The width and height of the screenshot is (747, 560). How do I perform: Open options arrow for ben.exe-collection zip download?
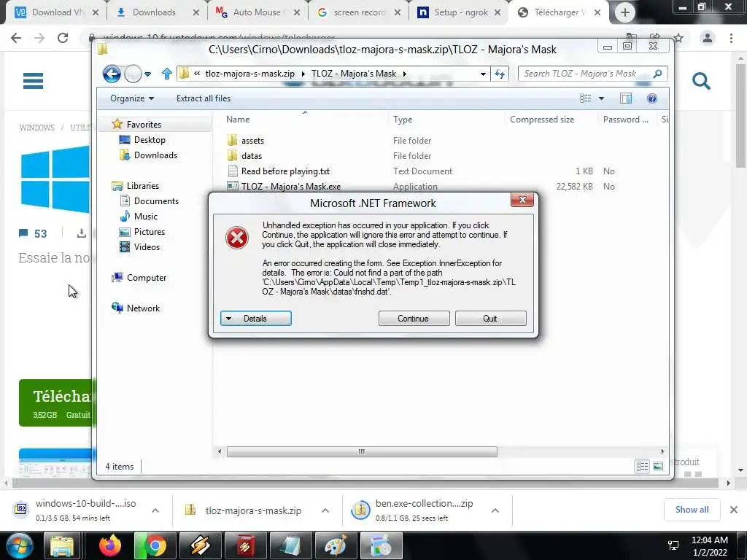[x=495, y=510]
